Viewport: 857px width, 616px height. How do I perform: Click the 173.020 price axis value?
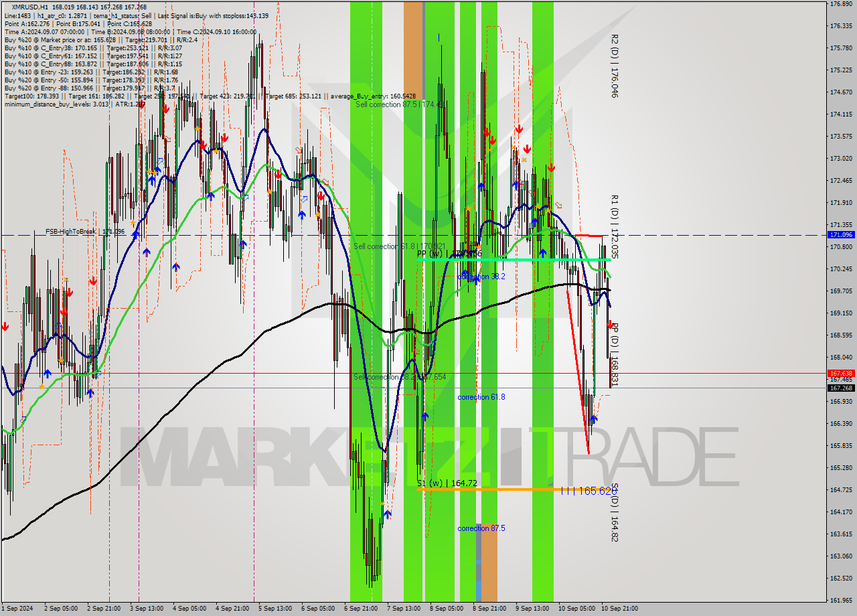point(840,159)
